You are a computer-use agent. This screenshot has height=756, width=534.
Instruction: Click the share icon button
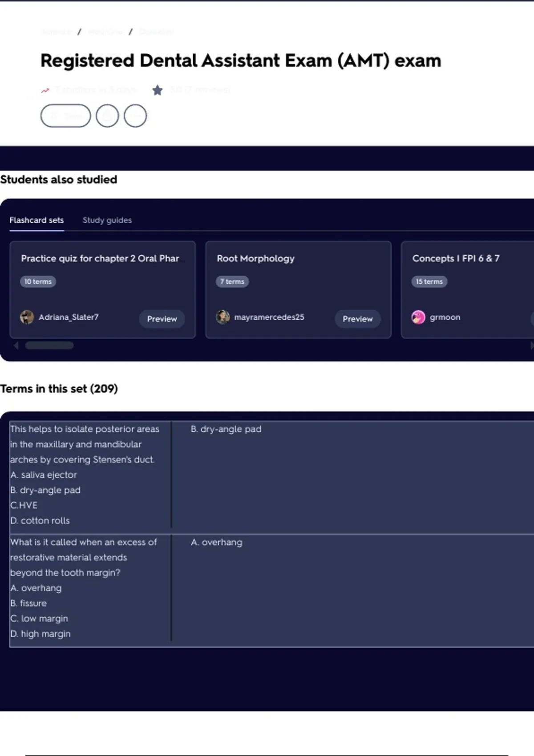pos(107,116)
